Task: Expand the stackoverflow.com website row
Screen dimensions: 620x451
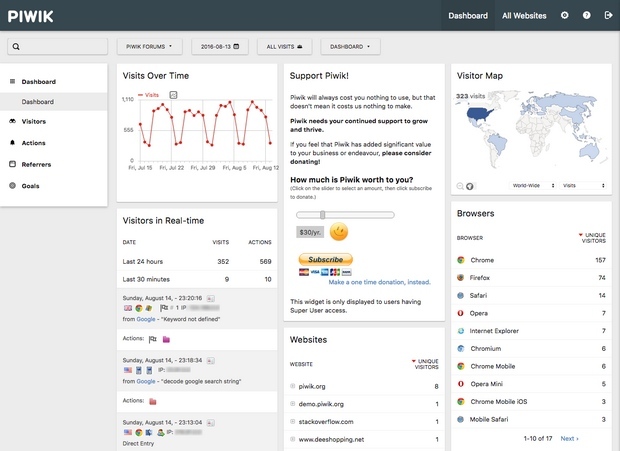Action: 293,421
